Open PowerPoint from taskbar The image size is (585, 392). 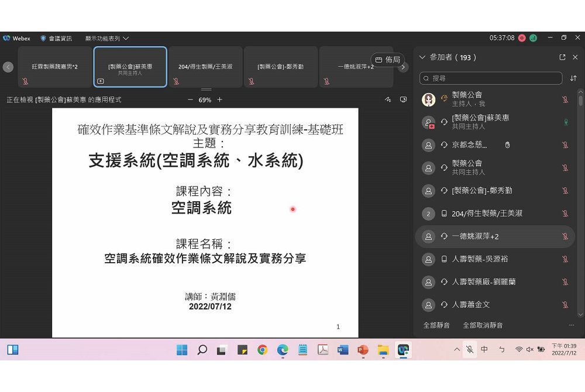coord(363,350)
